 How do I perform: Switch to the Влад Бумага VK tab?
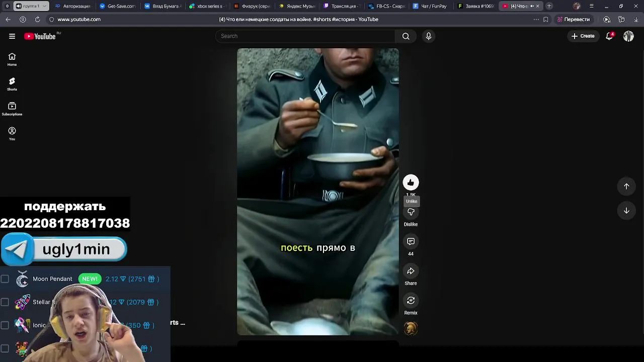point(163,6)
